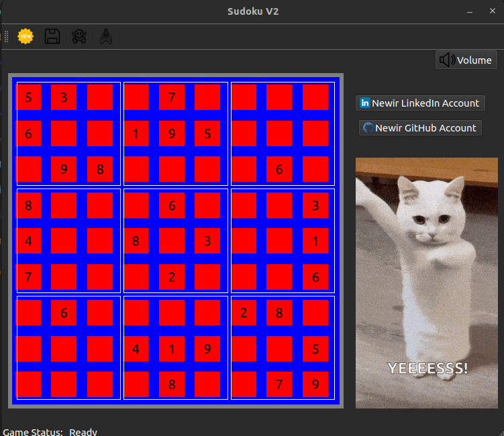Viewport: 504px width, 436px height.
Task: Click the Game Status Ready text
Action: 50,431
